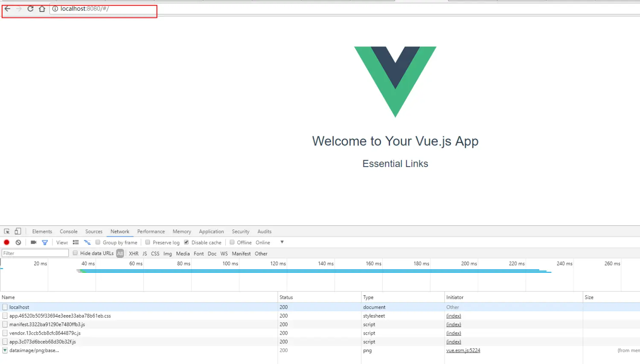Click the browser forward arrow
Viewport: 640px width, 364px height.
point(19,9)
